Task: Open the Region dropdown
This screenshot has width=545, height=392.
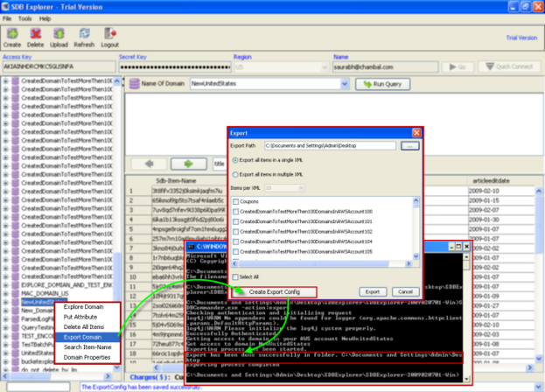Action: pos(325,67)
